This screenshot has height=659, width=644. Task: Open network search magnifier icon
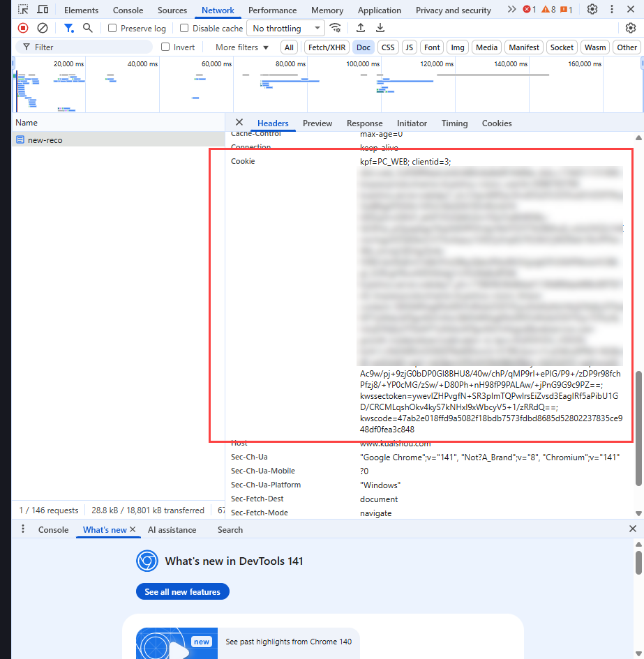tap(88, 28)
